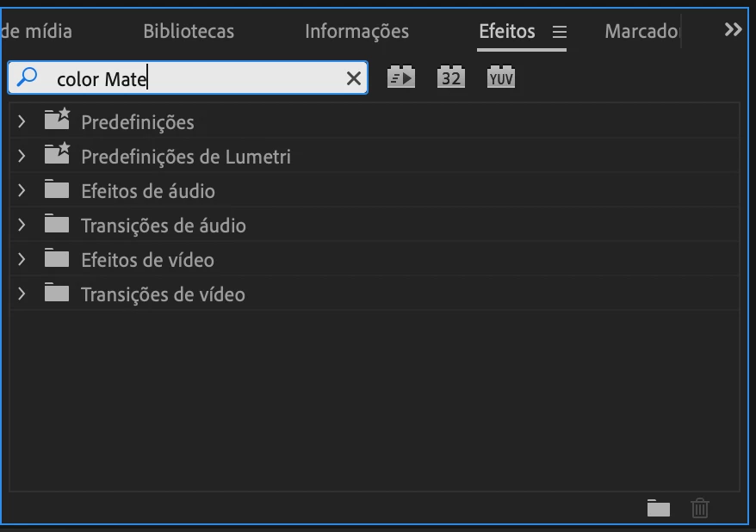The width and height of the screenshot is (756, 532).
Task: Expand the Efeitos de vídeo folder
Action: click(x=22, y=259)
